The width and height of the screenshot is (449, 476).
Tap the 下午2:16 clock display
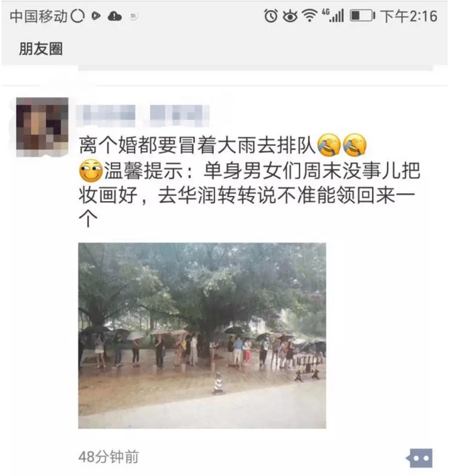(x=409, y=16)
